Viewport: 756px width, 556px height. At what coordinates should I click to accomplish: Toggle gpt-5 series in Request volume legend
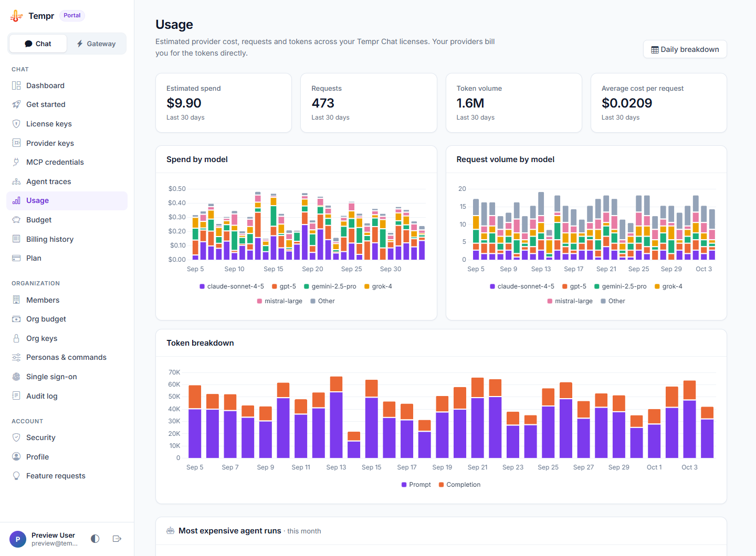coord(574,286)
